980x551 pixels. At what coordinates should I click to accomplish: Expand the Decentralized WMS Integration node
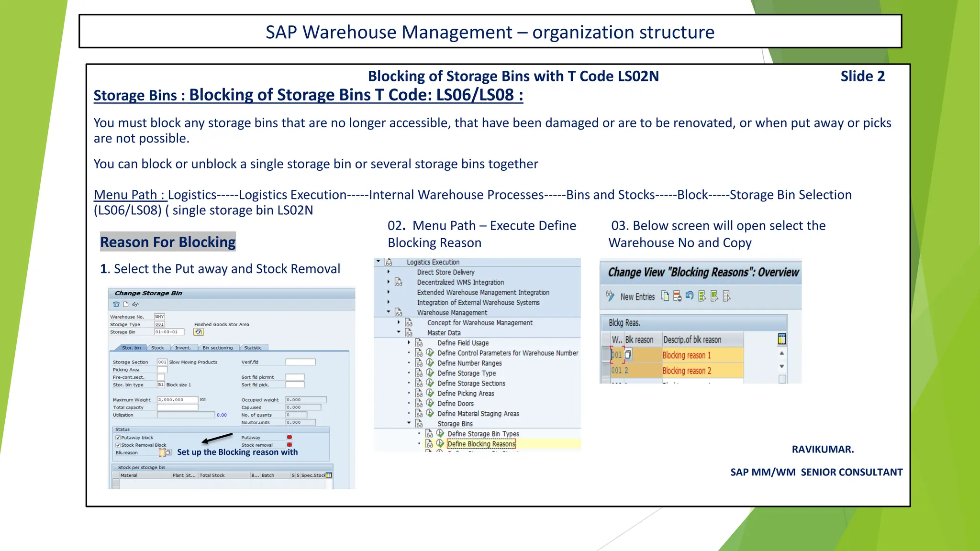coord(389,282)
